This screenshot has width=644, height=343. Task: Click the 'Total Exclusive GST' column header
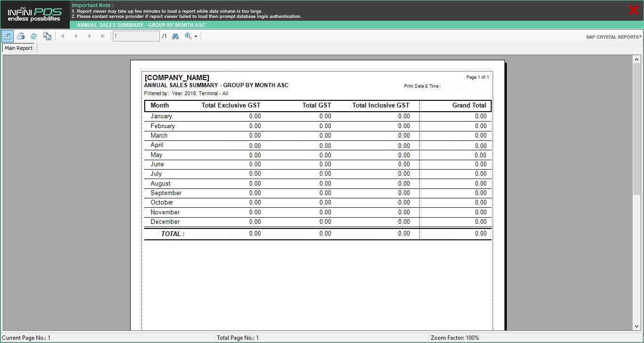click(x=231, y=105)
